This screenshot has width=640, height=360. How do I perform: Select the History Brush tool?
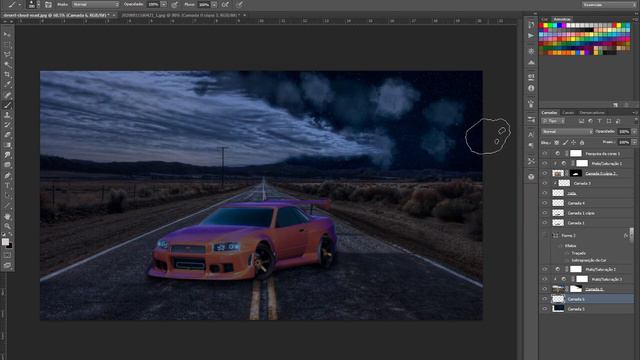pos(7,125)
